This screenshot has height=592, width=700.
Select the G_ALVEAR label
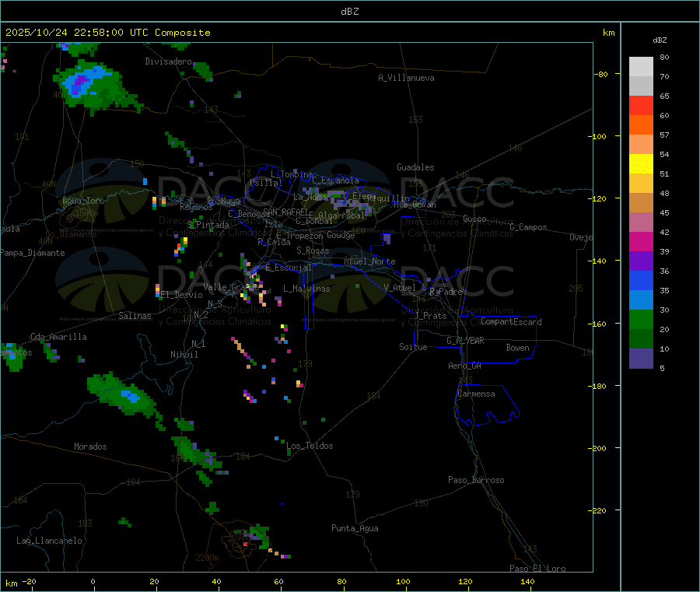click(x=465, y=341)
